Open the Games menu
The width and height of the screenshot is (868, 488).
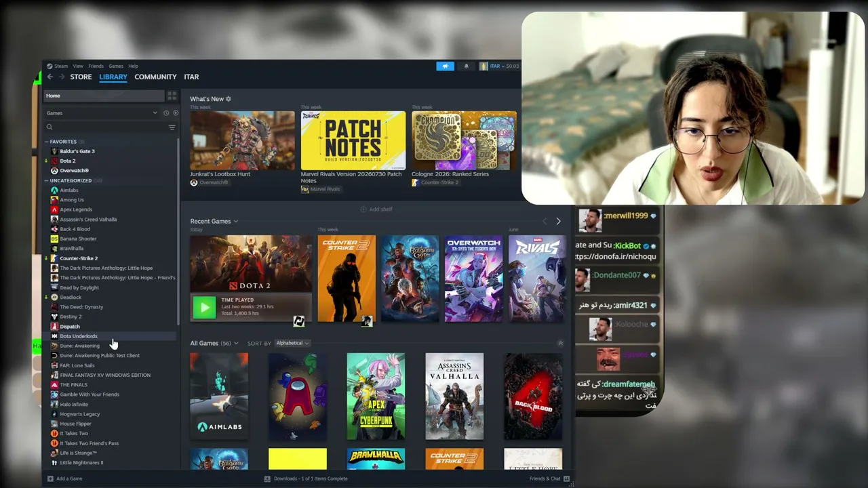pyautogui.click(x=116, y=66)
